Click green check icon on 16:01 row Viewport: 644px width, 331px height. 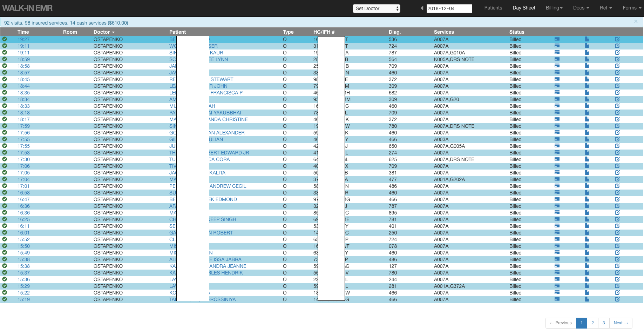5,232
